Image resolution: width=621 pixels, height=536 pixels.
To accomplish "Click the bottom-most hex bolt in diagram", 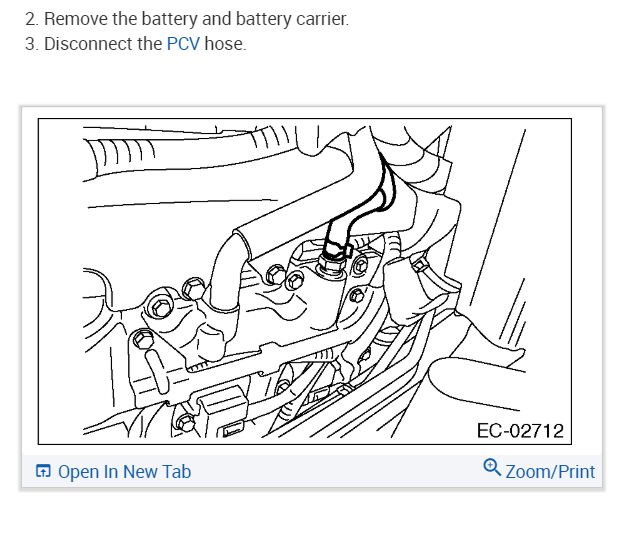I will click(x=186, y=422).
